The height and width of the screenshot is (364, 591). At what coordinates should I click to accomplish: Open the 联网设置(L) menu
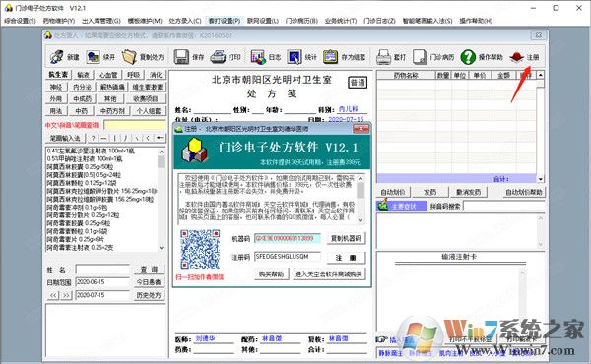pyautogui.click(x=263, y=21)
